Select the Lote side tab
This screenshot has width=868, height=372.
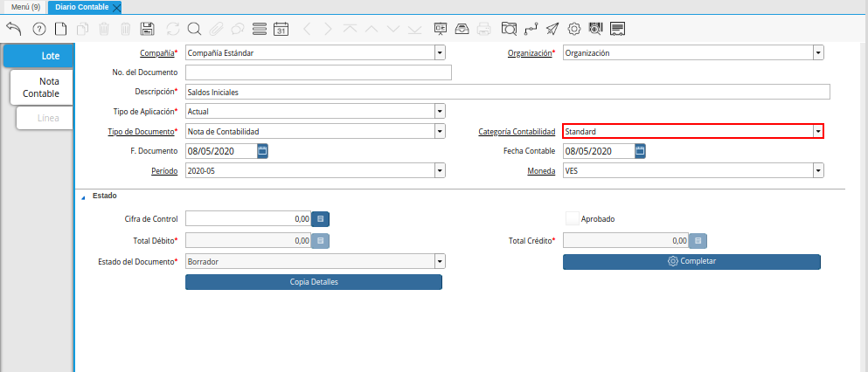coord(38,56)
